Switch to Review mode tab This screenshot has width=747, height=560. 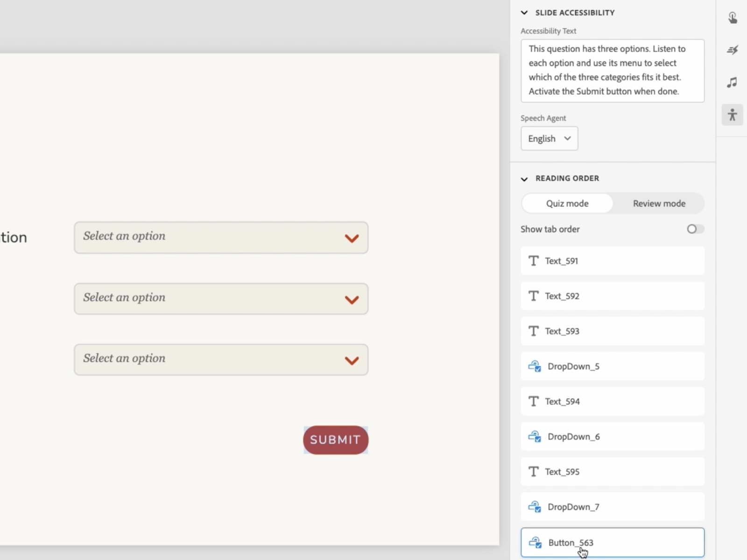coord(659,203)
